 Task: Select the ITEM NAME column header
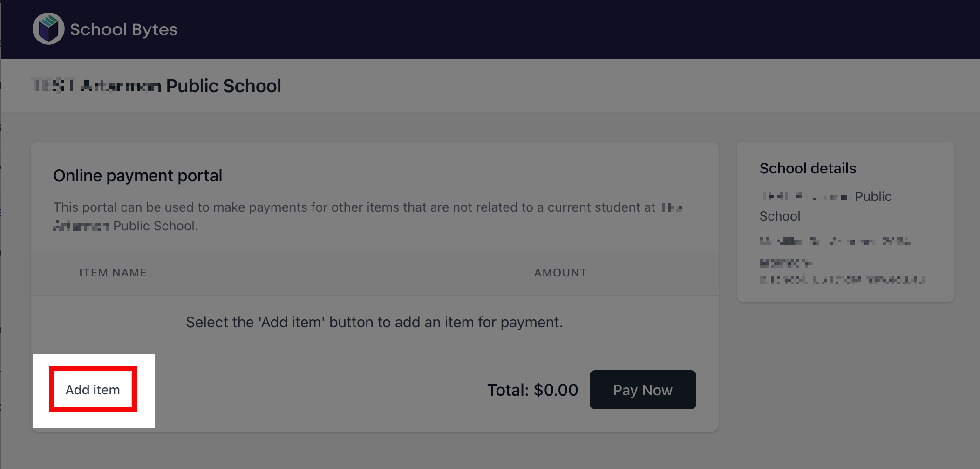pos(113,273)
